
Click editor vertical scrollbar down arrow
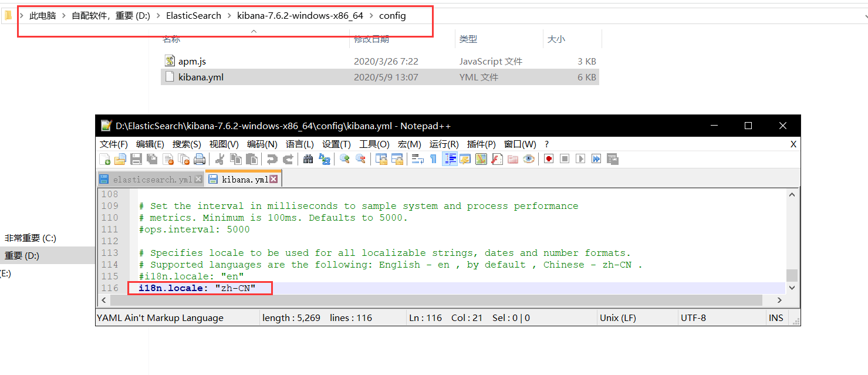coord(792,288)
